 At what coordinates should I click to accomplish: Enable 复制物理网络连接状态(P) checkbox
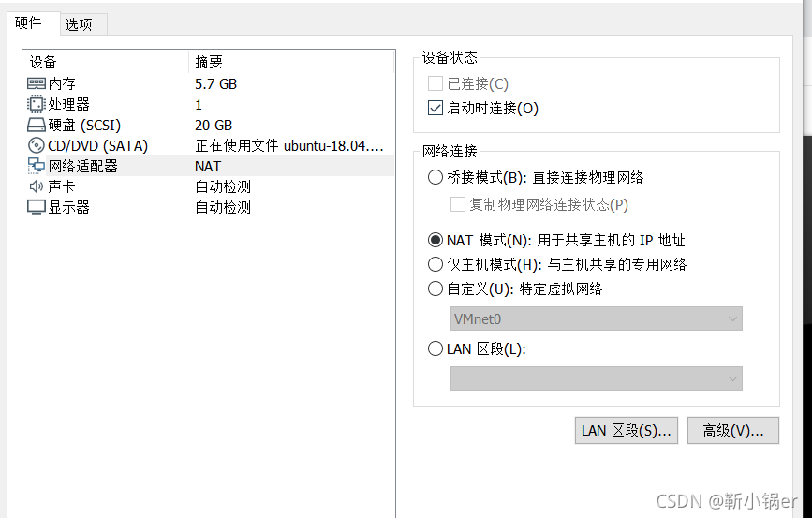(x=458, y=204)
